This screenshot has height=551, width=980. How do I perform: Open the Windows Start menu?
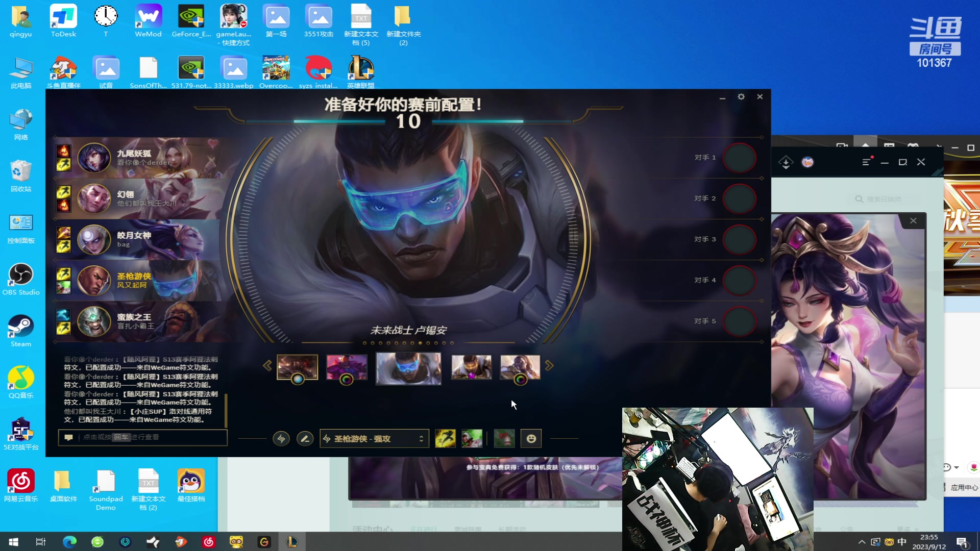point(14,542)
